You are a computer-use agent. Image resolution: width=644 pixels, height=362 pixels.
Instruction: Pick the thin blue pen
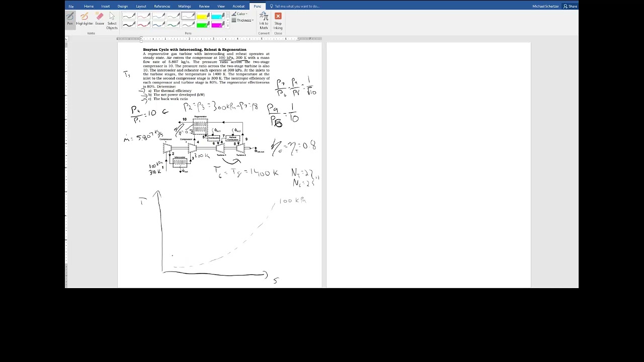tap(158, 16)
